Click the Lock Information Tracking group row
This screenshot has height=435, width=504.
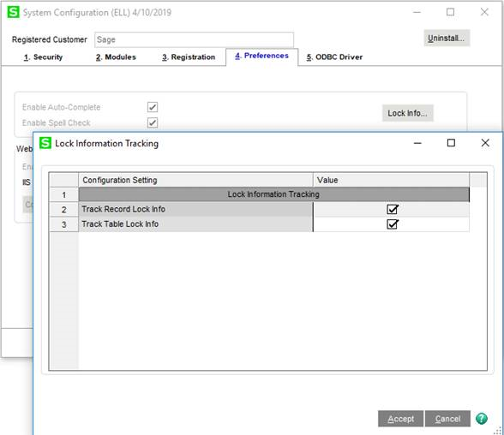274,194
